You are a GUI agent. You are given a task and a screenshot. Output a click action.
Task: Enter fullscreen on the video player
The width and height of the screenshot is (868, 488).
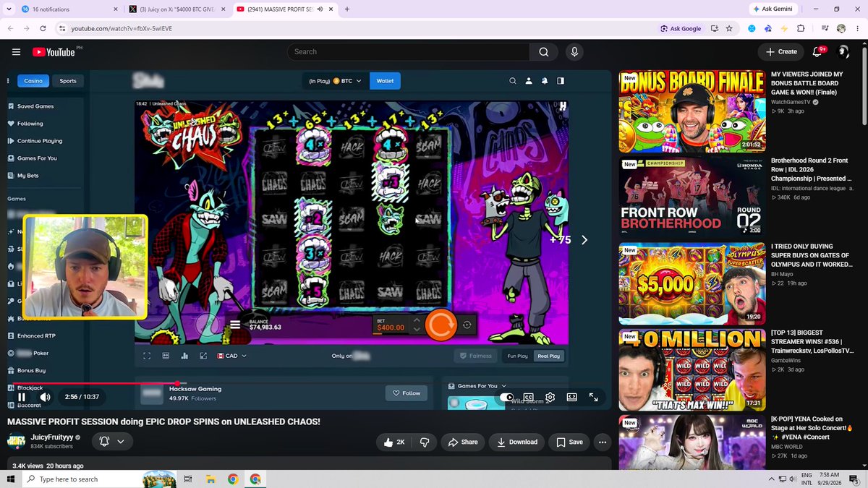point(593,397)
